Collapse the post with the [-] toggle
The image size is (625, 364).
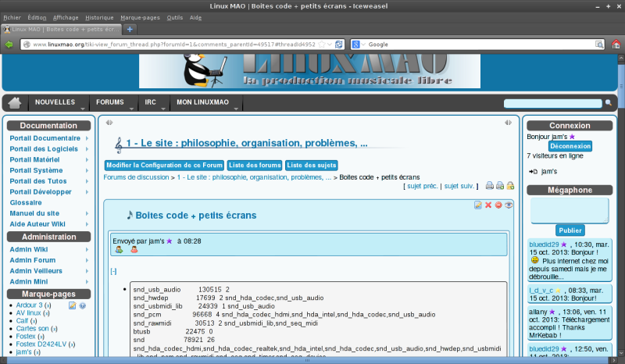coord(113,271)
